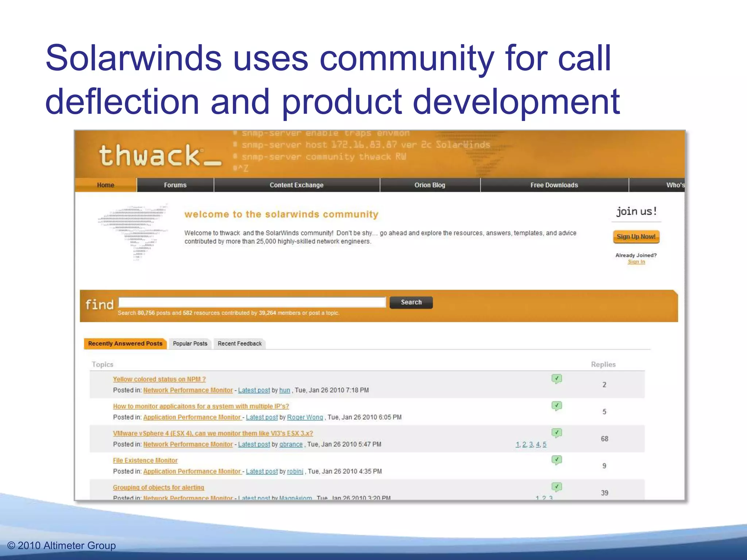Switch to the Recent Feedback tab
Screen dimensions: 747x560
tap(240, 343)
